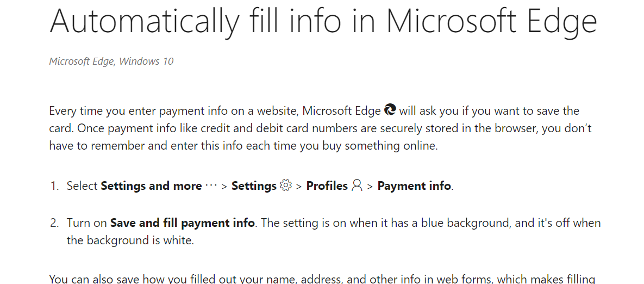The height and width of the screenshot is (284, 644).
Task: Click the 'blue background' phrase in step 2
Action: (x=466, y=223)
